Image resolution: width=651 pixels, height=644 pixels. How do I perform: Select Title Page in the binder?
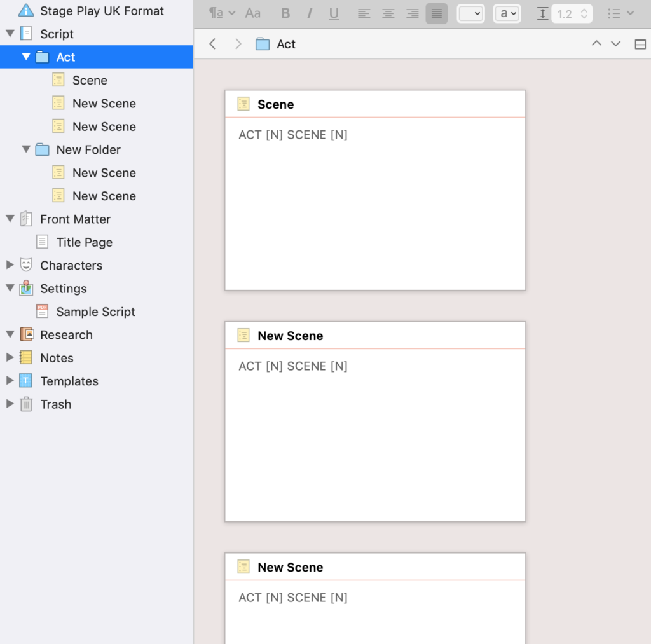click(84, 242)
